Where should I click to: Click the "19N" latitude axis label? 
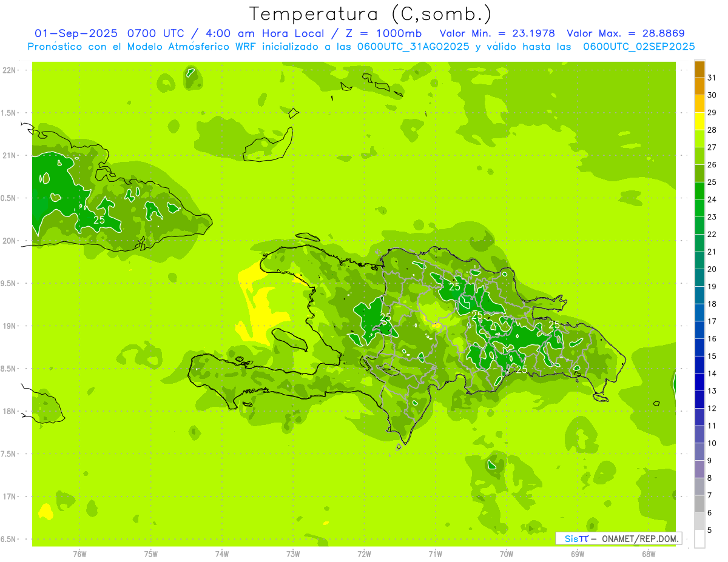[x=10, y=326]
